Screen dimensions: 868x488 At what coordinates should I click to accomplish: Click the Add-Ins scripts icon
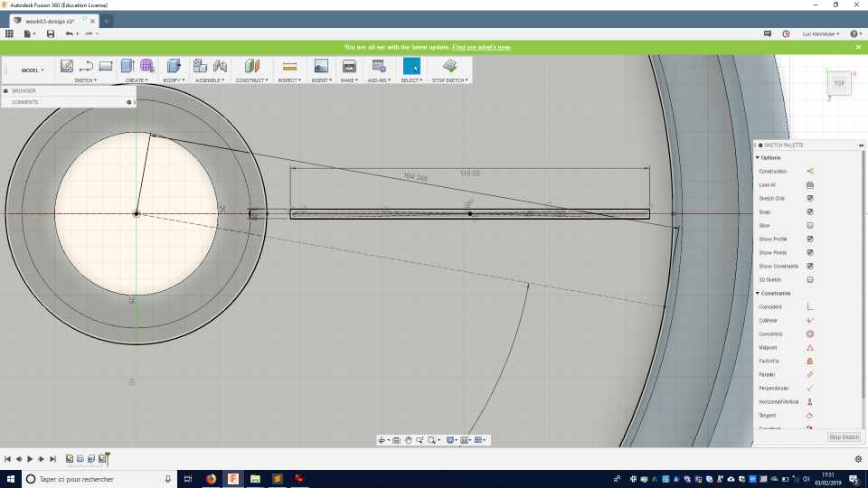[x=379, y=66]
